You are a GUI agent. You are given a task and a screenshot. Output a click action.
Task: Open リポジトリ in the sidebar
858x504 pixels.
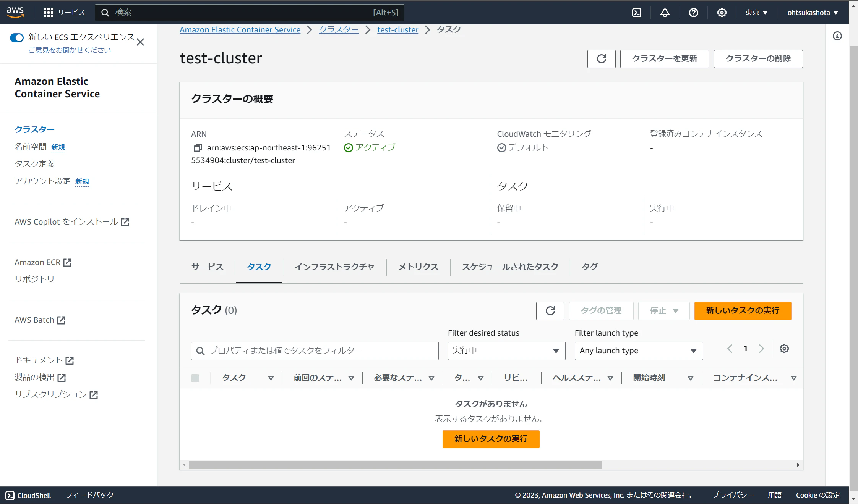[34, 279]
